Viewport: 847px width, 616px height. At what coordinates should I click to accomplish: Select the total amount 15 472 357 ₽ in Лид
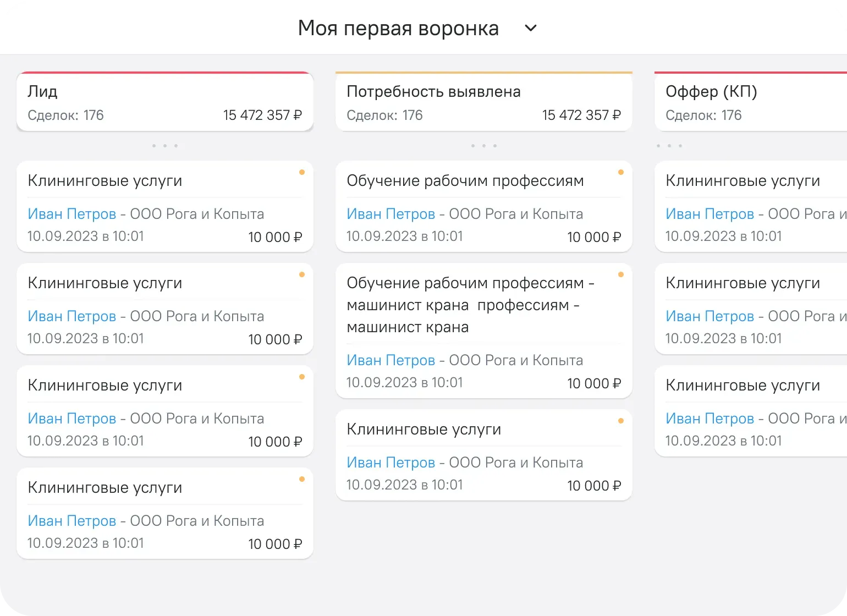point(261,115)
